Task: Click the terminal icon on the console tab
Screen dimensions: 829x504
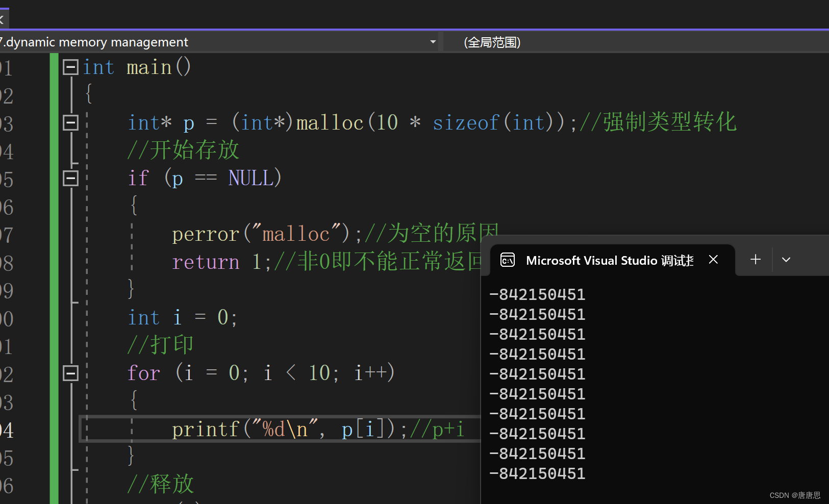Action: (508, 260)
